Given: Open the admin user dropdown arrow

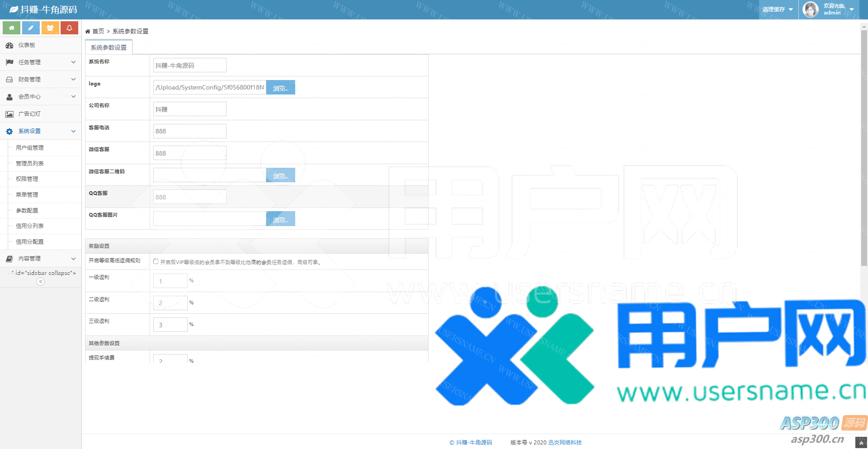Looking at the screenshot, I should (852, 9).
